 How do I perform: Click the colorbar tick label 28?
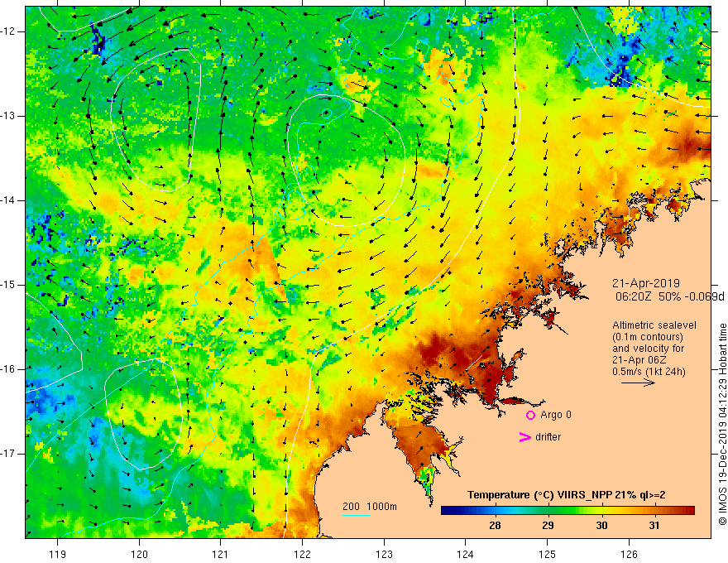[x=495, y=526]
